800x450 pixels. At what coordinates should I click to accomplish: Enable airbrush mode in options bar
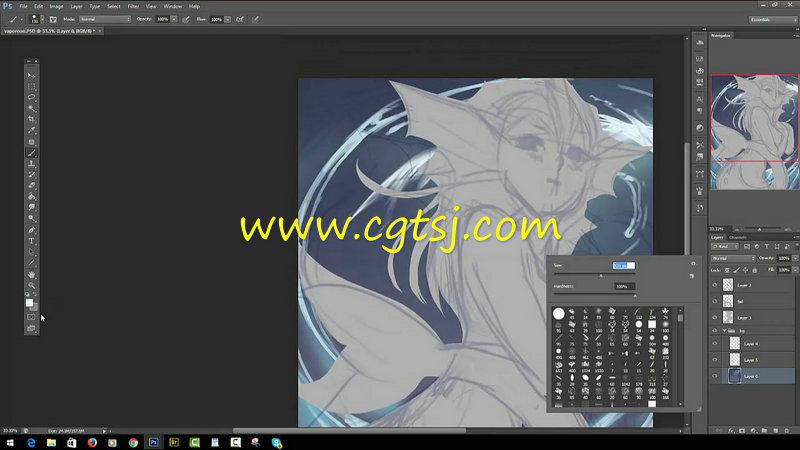[240, 19]
